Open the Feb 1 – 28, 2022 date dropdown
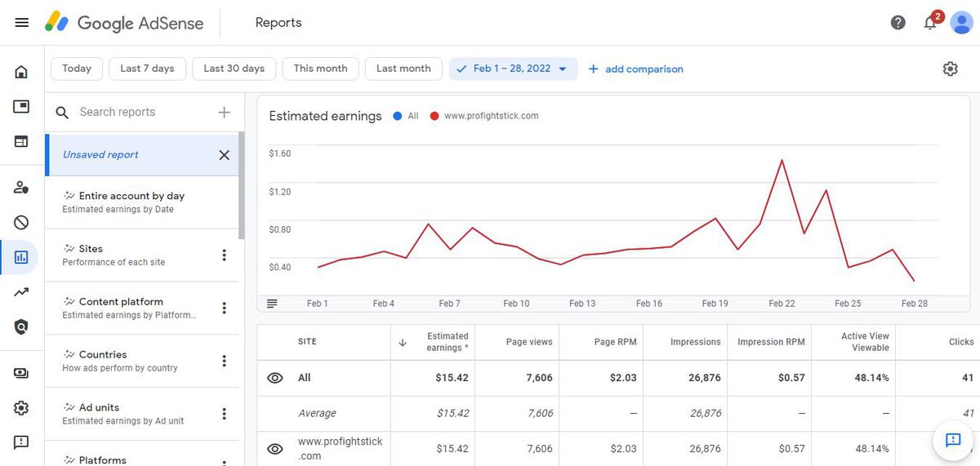This screenshot has width=980, height=466. [513, 69]
